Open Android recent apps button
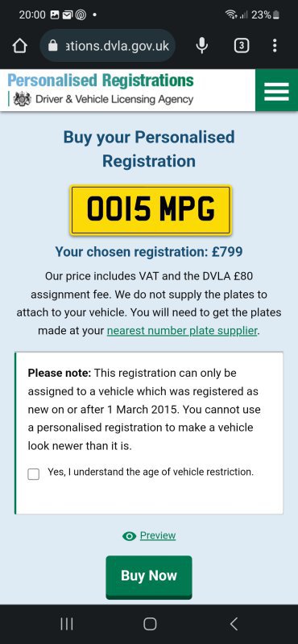Screen dimensions: 298x644 [x=67, y=624]
